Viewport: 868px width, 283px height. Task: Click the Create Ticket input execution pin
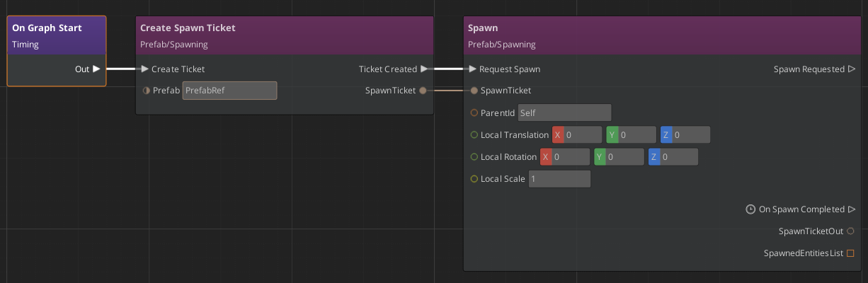click(x=144, y=69)
